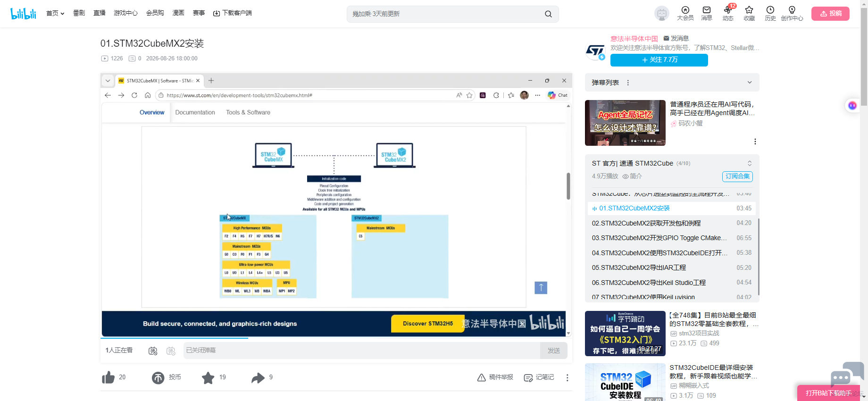
Task: Click the floating purple assistant icon
Action: point(852,106)
